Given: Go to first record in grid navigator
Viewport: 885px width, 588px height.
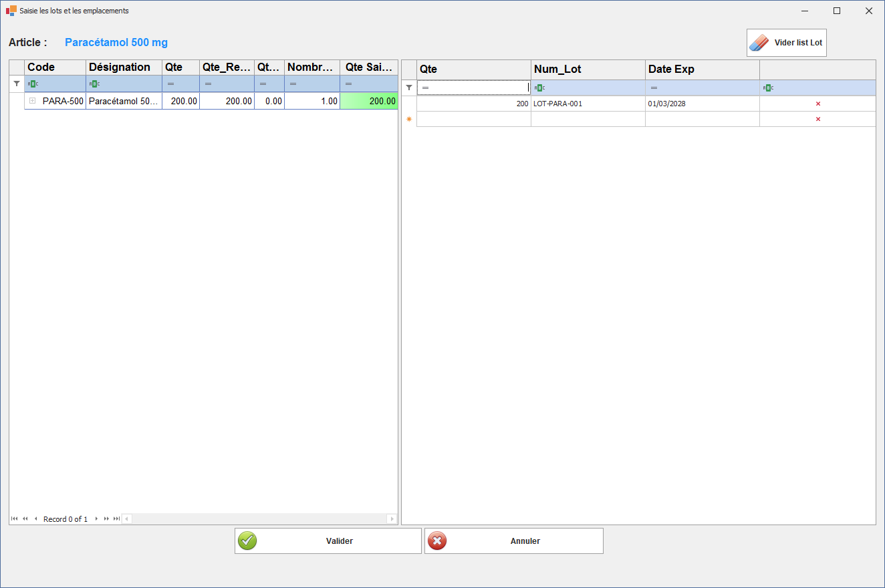Looking at the screenshot, I should (x=15, y=519).
